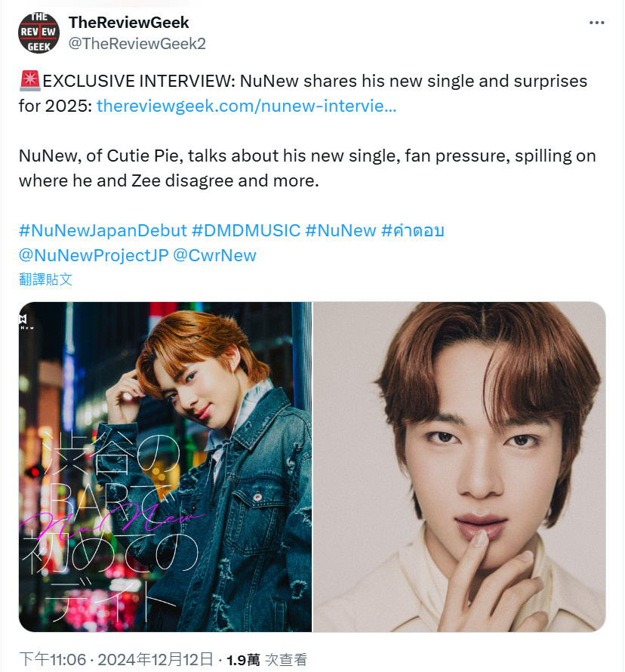Click the pink NuNew signature on cover
The height and width of the screenshot is (672, 625).
[112, 521]
